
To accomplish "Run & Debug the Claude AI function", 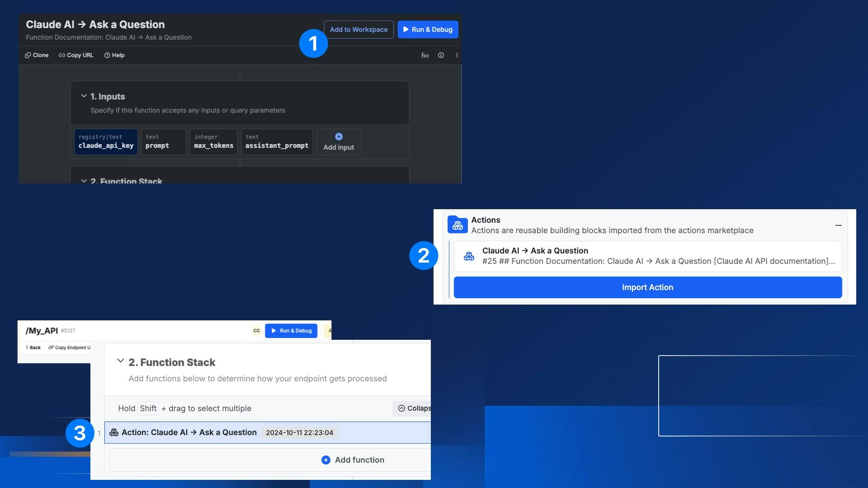I will [428, 29].
